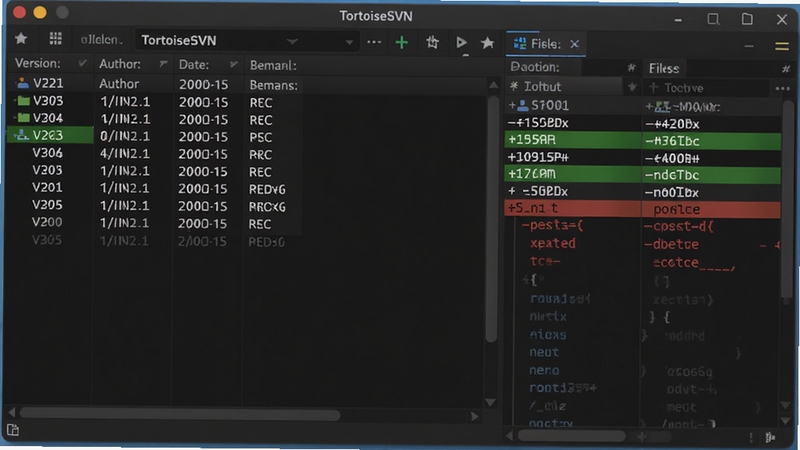Click the user icon on V221 row
Image resolution: width=800 pixels, height=450 pixels.
coord(22,83)
